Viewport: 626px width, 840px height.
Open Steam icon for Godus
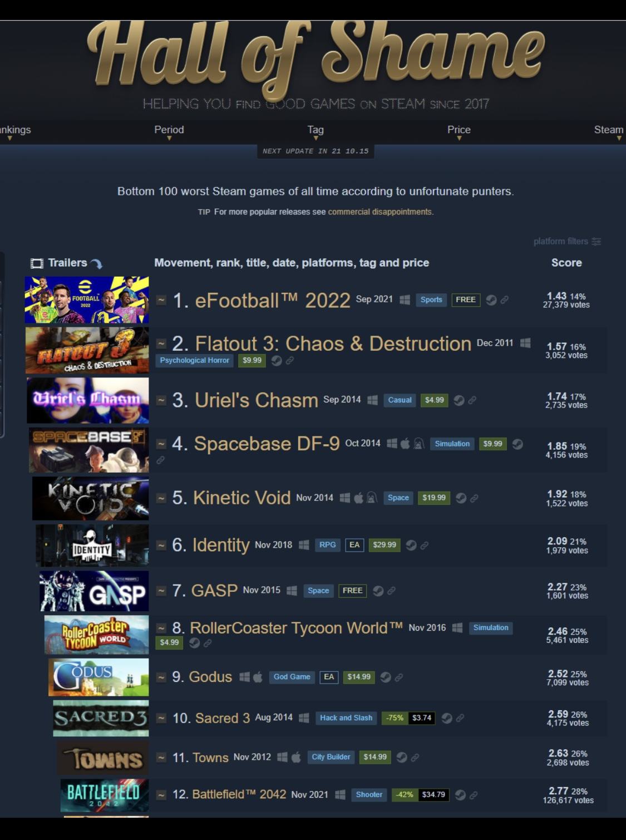[x=385, y=677]
